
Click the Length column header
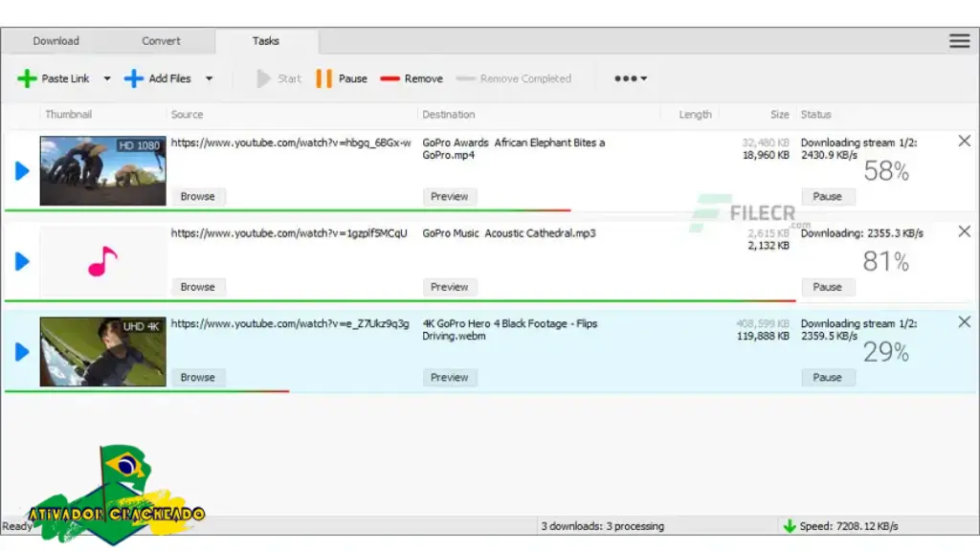coord(695,115)
